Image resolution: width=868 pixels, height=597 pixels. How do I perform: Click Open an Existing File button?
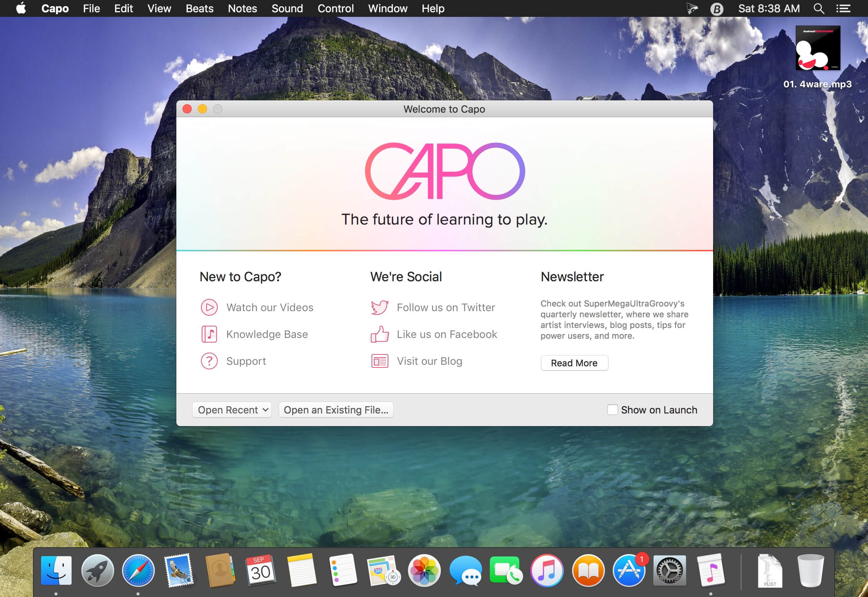(x=336, y=410)
